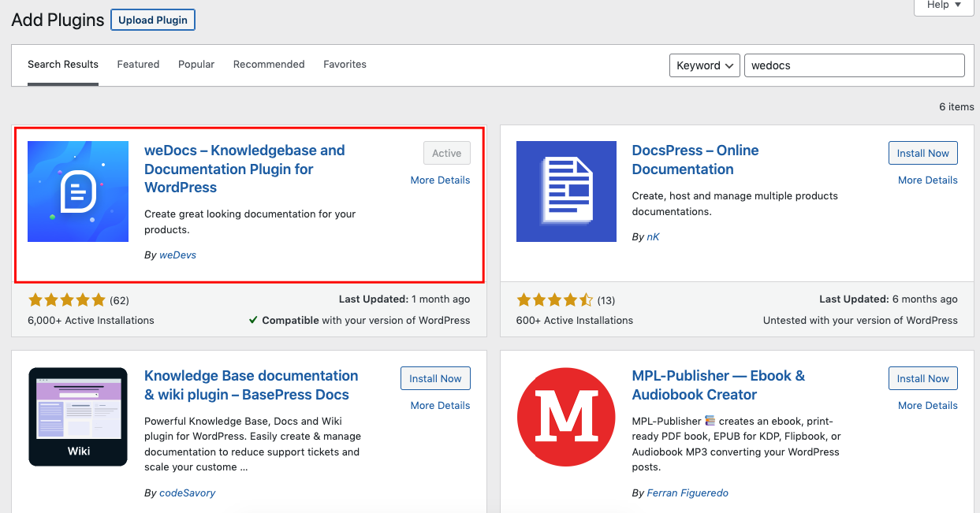The width and height of the screenshot is (980, 513).
Task: Click the weDocs plugin logo icon
Action: coord(78,191)
